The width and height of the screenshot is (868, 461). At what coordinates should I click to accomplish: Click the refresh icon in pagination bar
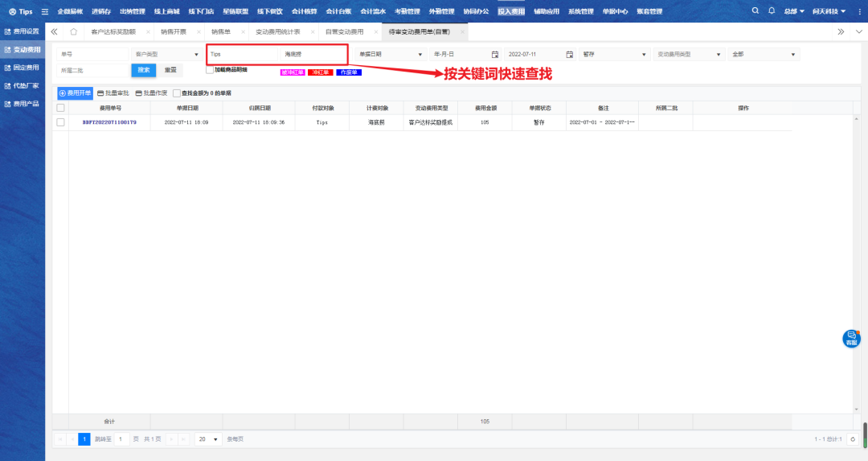(853, 439)
